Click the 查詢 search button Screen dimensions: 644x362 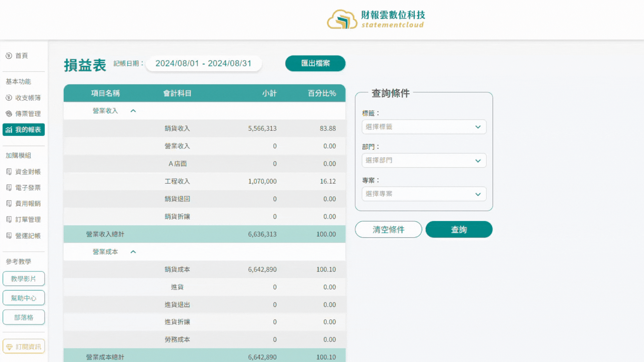459,230
